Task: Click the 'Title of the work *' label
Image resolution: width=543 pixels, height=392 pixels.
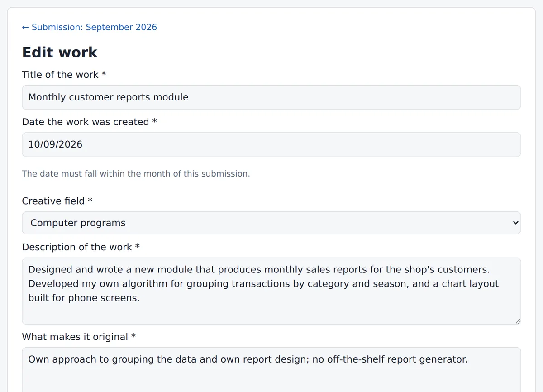Action: point(64,75)
